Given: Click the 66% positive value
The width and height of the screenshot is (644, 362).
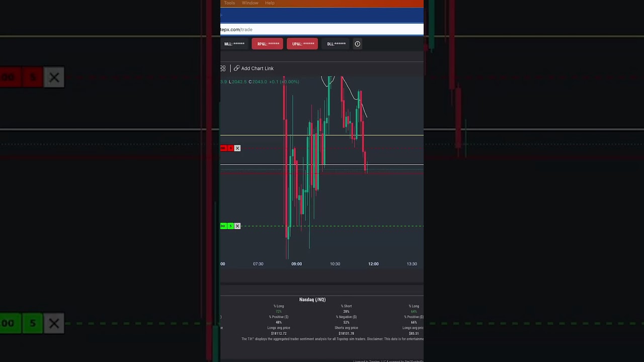Looking at the screenshot, I should (414, 323).
